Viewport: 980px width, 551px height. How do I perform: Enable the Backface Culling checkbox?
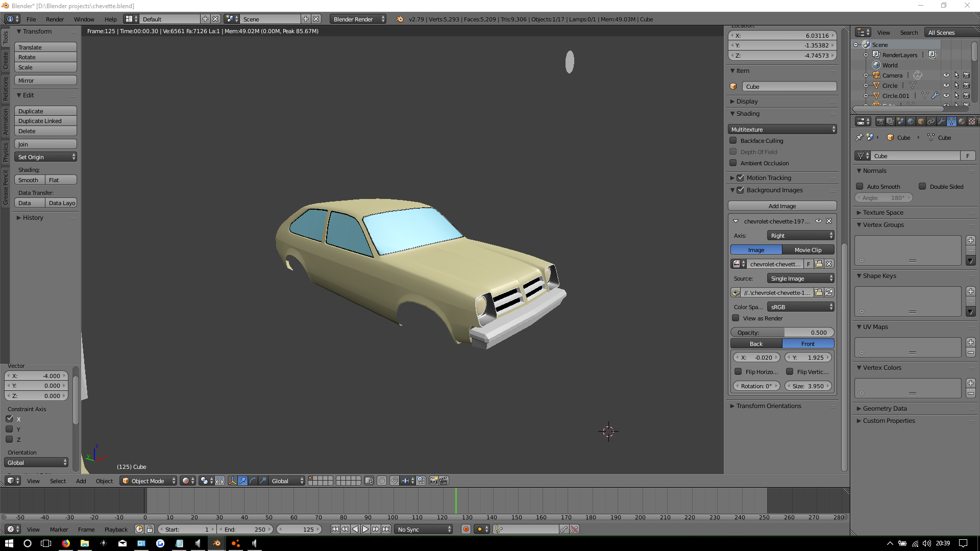click(x=733, y=141)
